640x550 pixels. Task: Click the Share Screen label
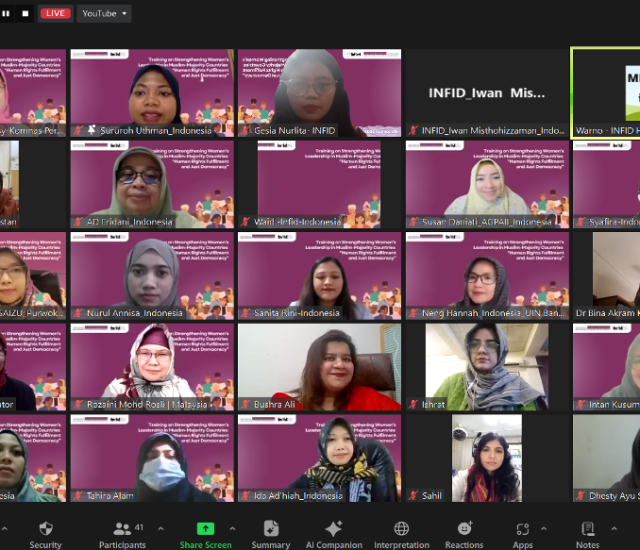(x=205, y=545)
